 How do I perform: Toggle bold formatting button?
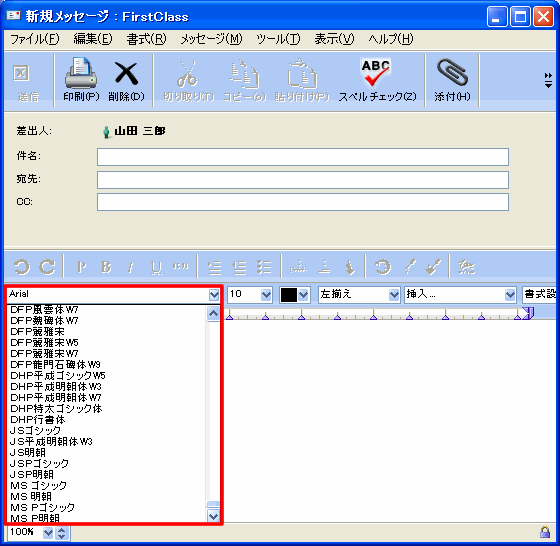coord(106,267)
